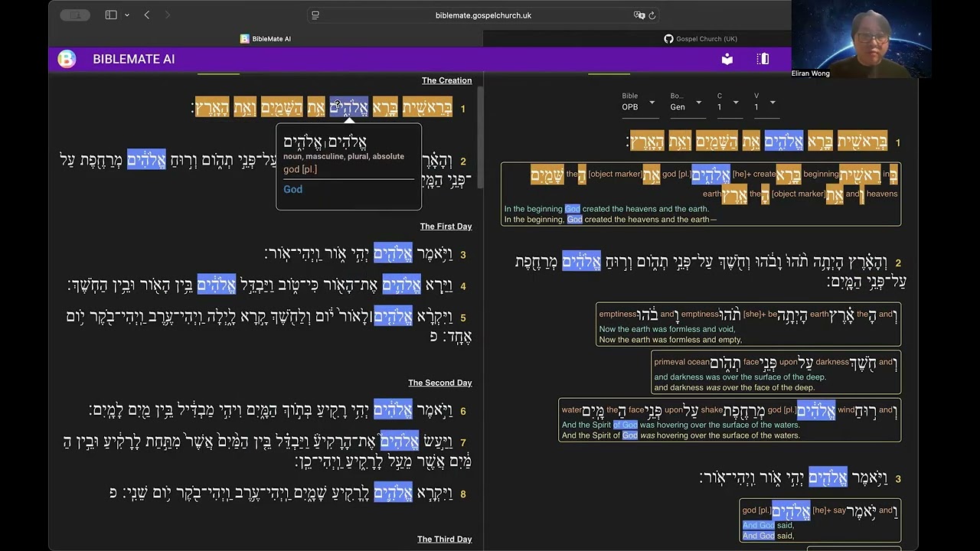Click verse number 7 in left panel
This screenshot has width=980, height=551.
coord(462,442)
